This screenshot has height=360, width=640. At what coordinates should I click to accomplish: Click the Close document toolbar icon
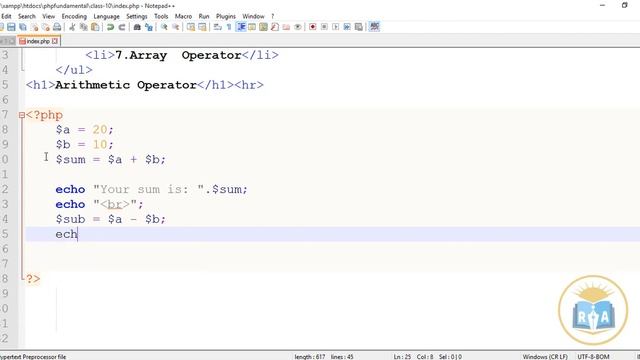pyautogui.click(x=34, y=27)
